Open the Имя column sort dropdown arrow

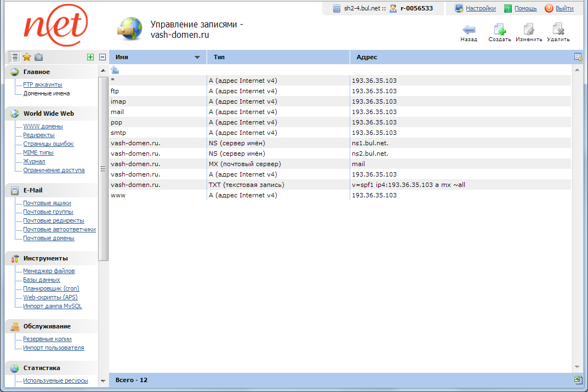pos(197,58)
